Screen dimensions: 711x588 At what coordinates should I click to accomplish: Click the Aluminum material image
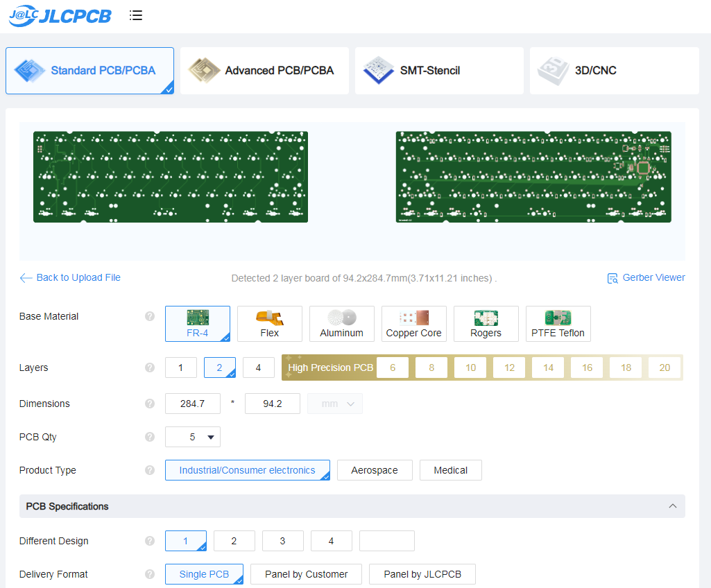(342, 318)
